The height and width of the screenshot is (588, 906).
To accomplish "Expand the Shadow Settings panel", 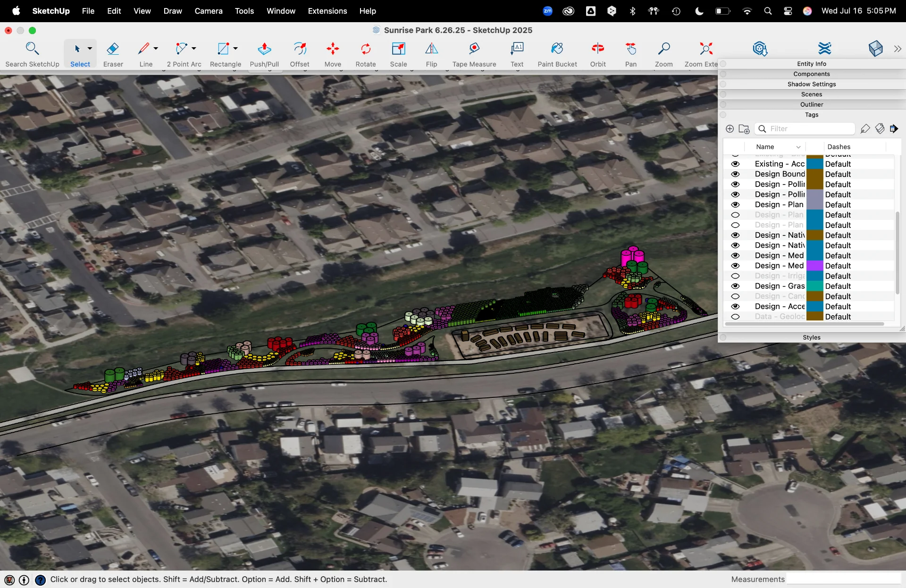I will [x=812, y=84].
